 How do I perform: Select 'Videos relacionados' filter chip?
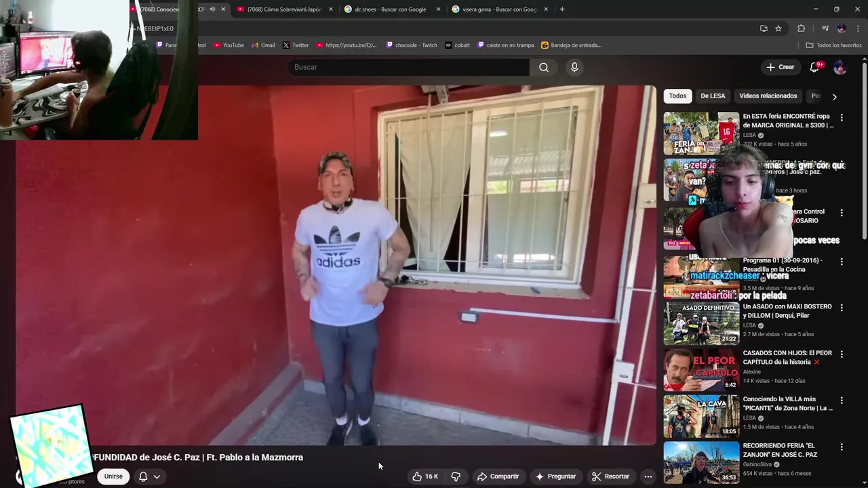coord(768,96)
